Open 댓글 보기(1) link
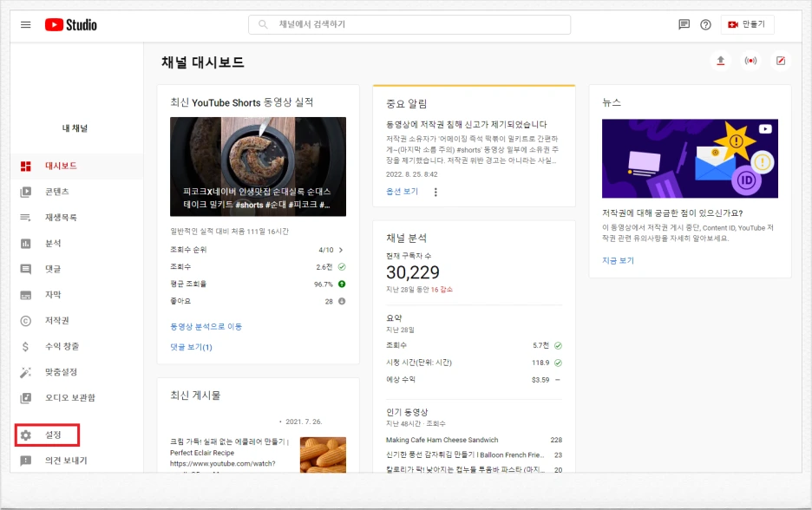The height and width of the screenshot is (510, 812). click(x=191, y=347)
